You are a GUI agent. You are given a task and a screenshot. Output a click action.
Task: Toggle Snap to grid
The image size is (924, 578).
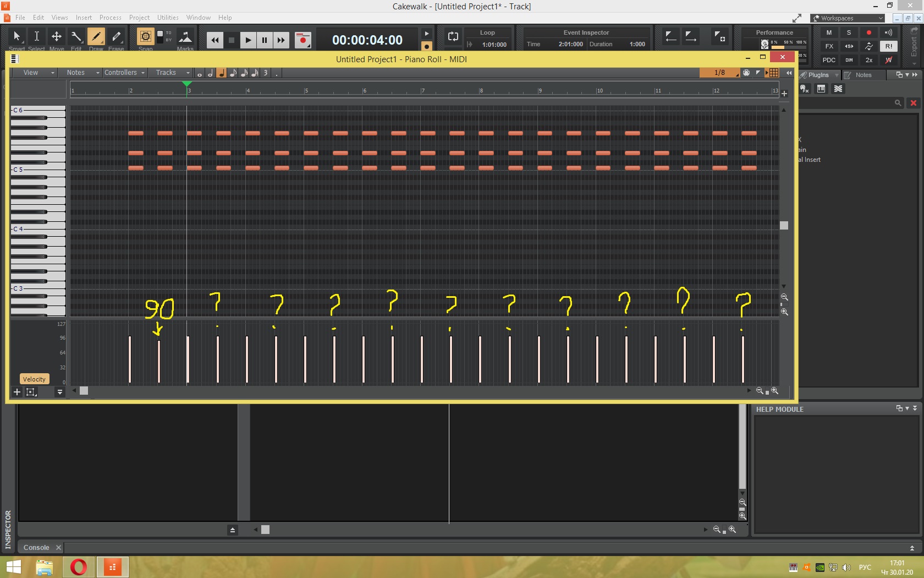coord(145,37)
